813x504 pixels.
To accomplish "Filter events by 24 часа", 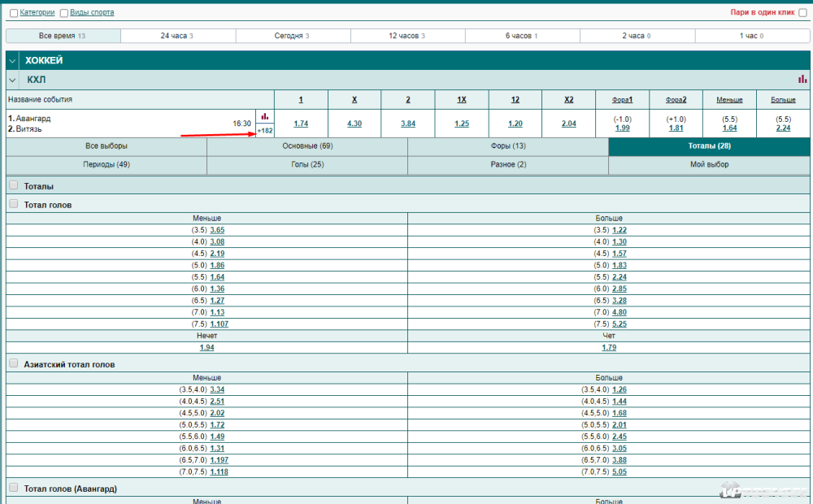I will pyautogui.click(x=177, y=36).
